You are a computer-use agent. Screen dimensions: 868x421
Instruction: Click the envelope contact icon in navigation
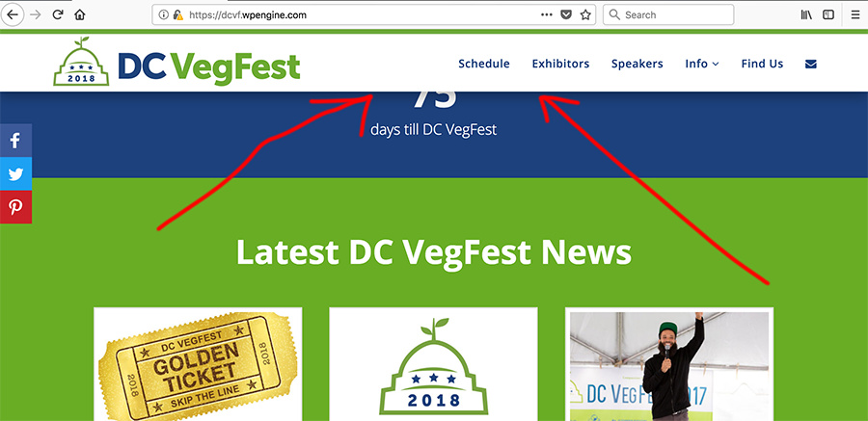[x=811, y=65]
